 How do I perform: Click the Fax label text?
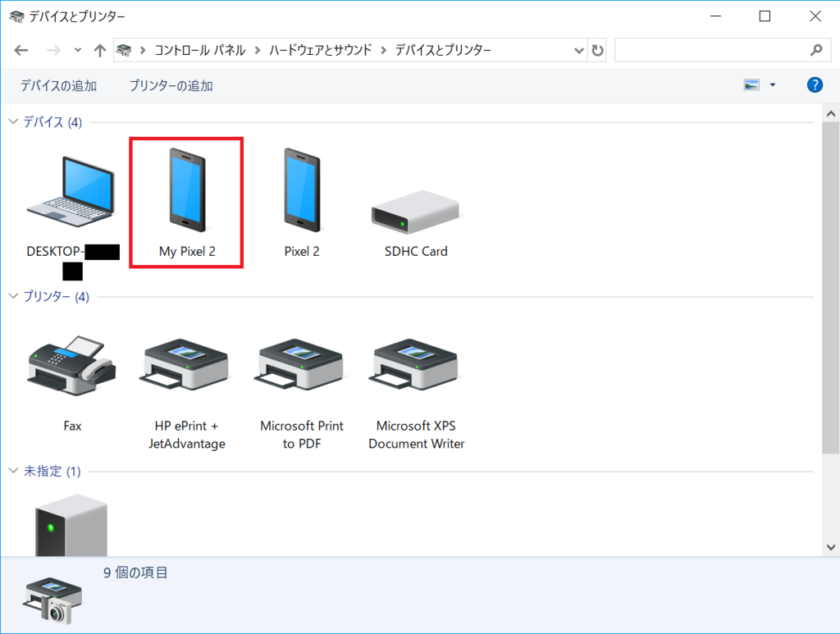click(x=72, y=426)
